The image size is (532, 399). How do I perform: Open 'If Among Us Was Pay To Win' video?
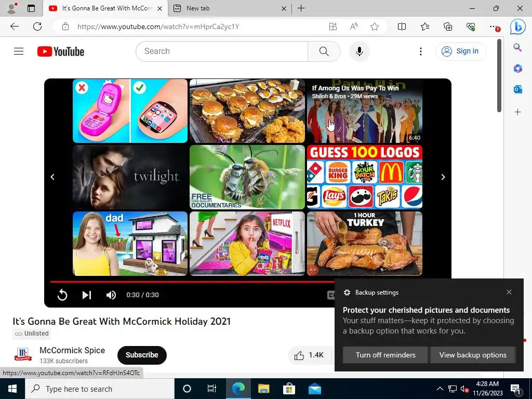[365, 111]
